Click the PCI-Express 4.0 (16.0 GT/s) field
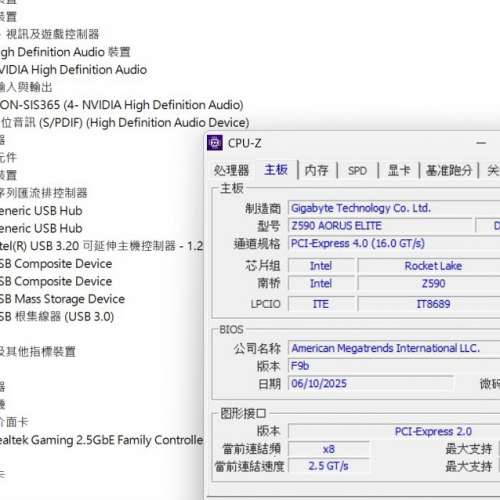 click(x=394, y=243)
